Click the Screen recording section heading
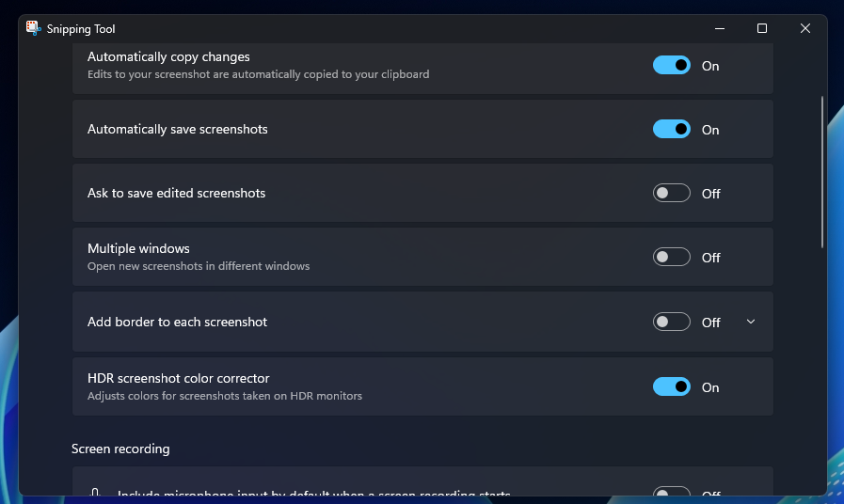Screen dimensions: 844x504 [x=120, y=449]
